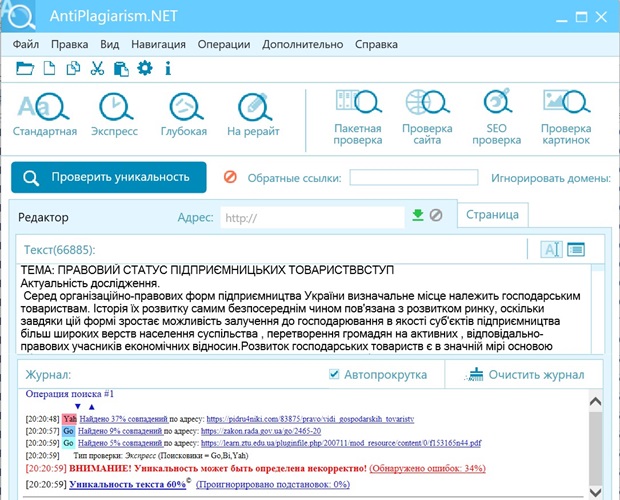620x500 pixels.
Task: Select the На рерайт check mode
Action: click(x=253, y=115)
